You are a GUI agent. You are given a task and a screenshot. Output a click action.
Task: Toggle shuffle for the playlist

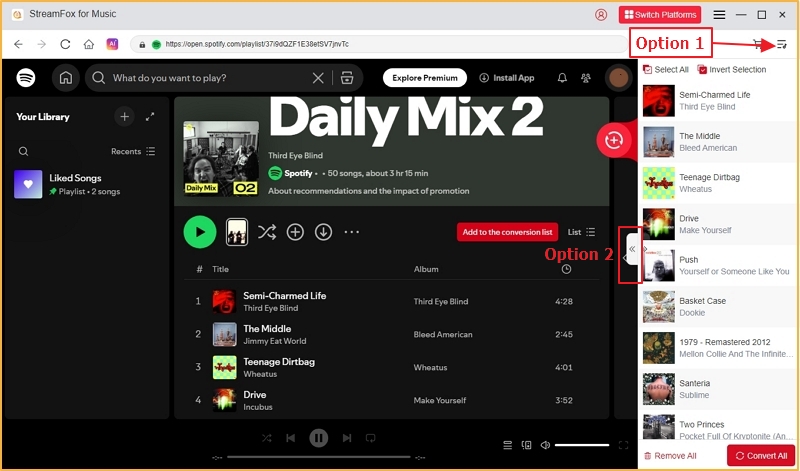point(267,232)
